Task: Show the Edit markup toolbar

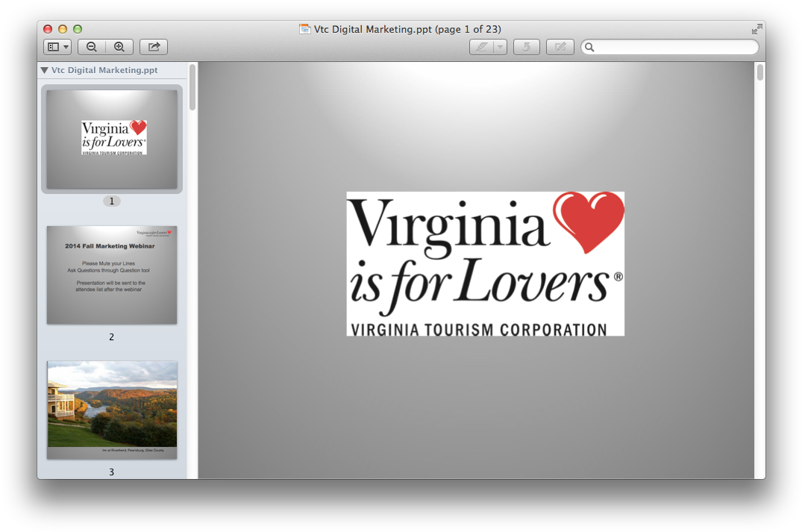Action: (x=560, y=47)
